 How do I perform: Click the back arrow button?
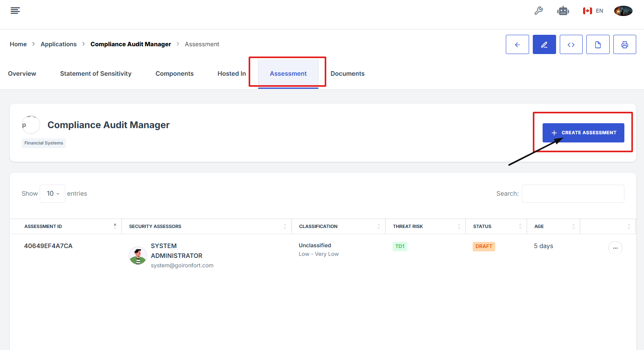click(x=517, y=45)
